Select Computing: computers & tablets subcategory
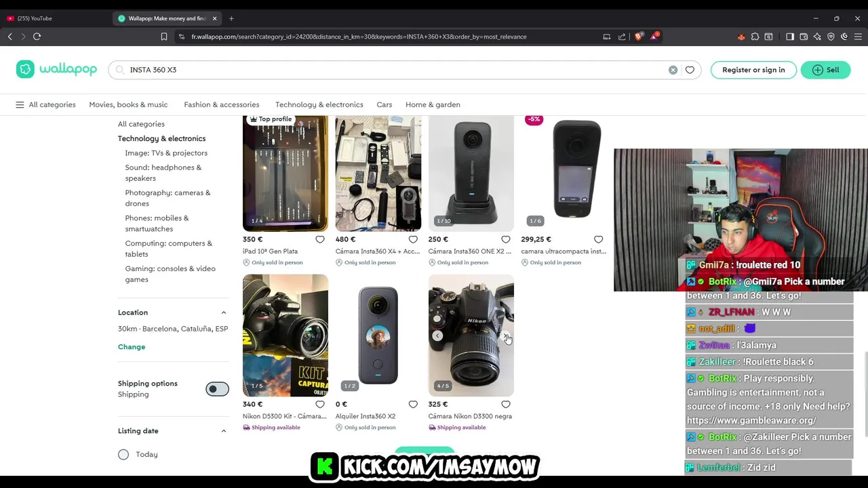Screen dimensions: 868x488 point(168,249)
